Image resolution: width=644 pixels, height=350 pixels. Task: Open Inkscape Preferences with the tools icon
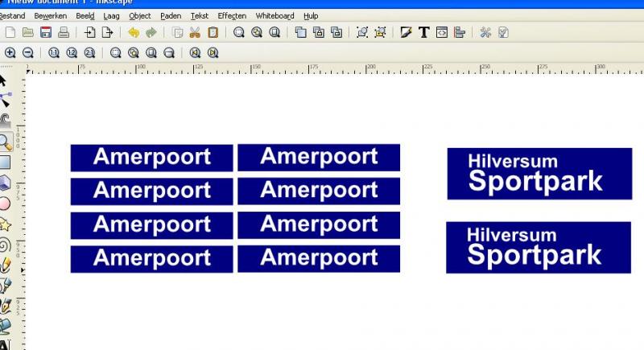485,32
